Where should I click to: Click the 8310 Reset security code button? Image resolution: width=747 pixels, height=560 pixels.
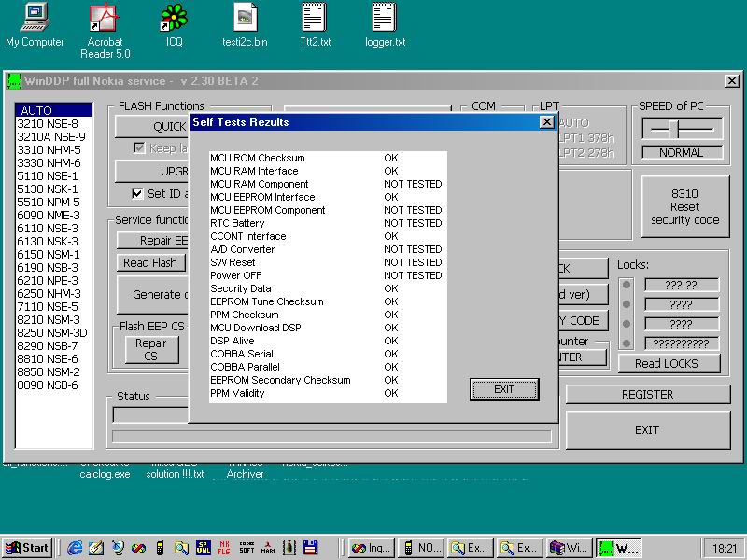685,206
